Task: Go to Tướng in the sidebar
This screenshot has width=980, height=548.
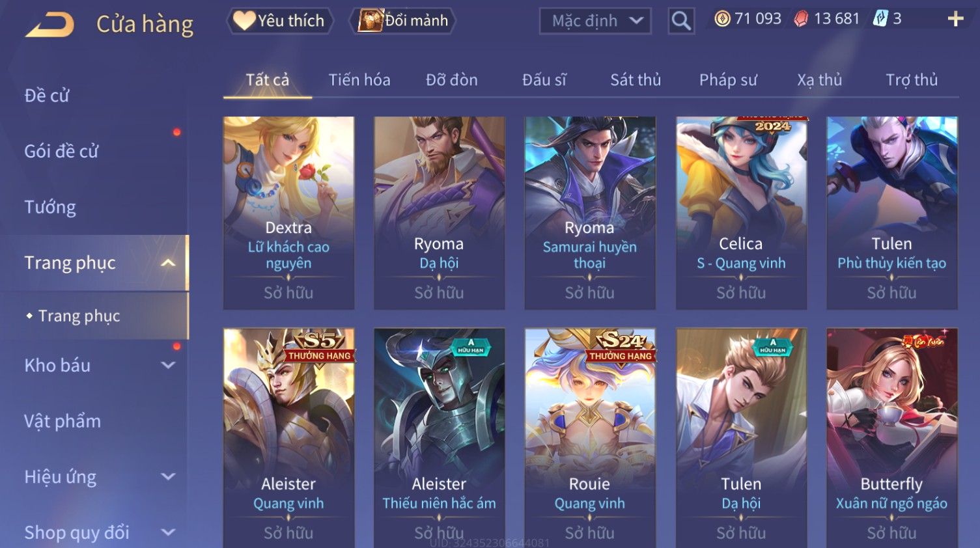Action: [x=50, y=207]
